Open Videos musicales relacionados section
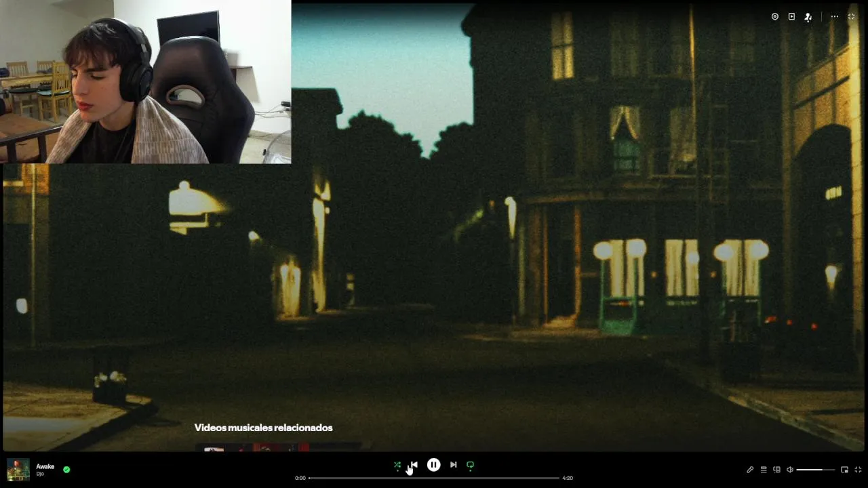 (x=263, y=428)
